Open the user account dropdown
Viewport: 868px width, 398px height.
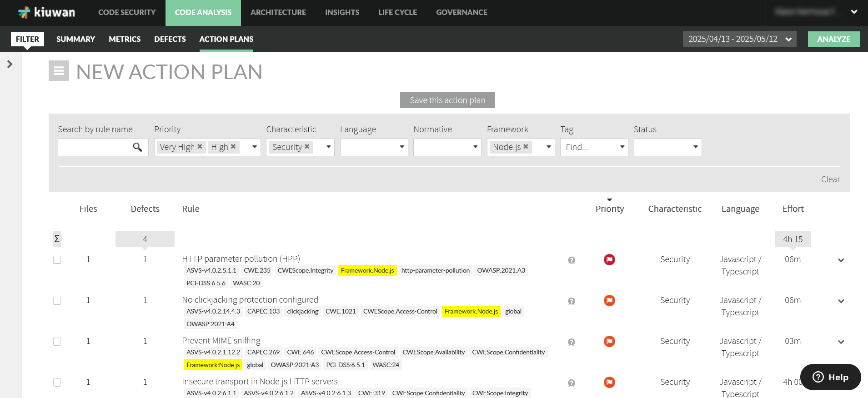tap(854, 12)
